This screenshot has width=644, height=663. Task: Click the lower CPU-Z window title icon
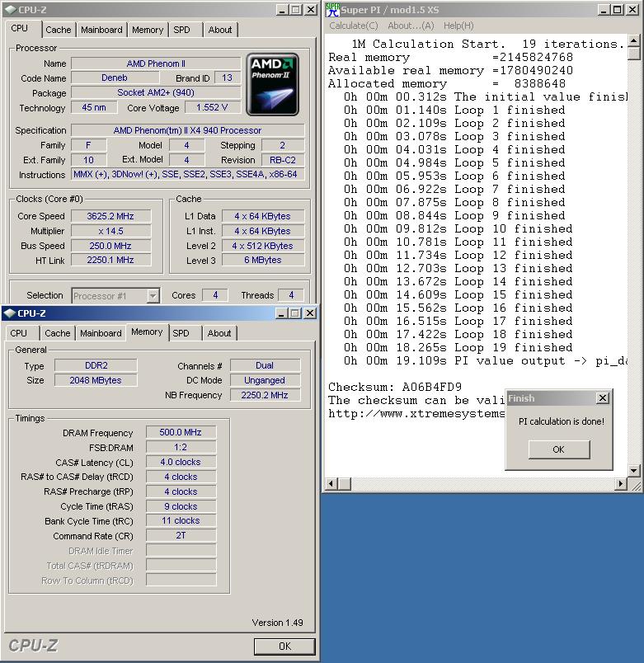tap(9, 313)
